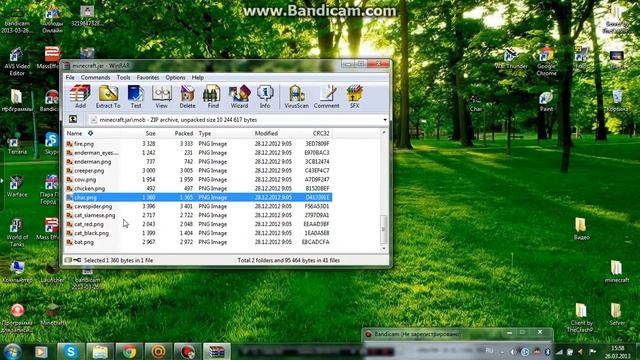Click the View file toolbar icon
This screenshot has height=360, width=640.
tap(162, 97)
